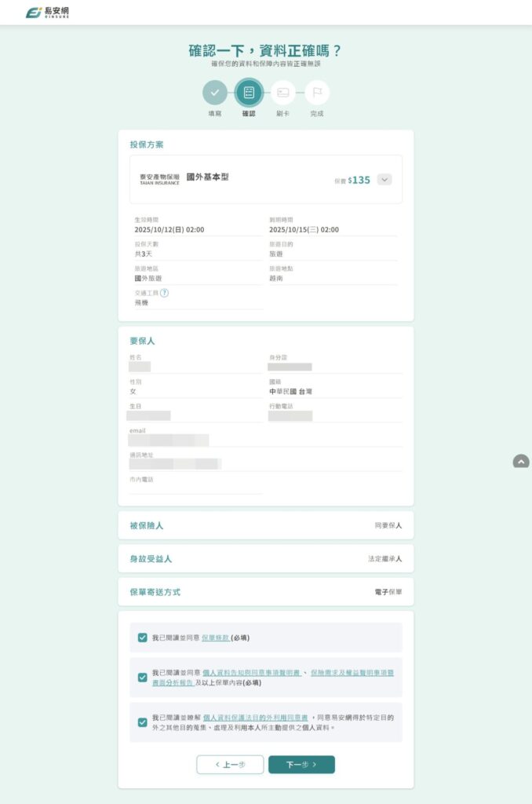This screenshot has width=532, height=804.
Task: Click the 填寫 step checkmark icon
Action: (x=215, y=93)
